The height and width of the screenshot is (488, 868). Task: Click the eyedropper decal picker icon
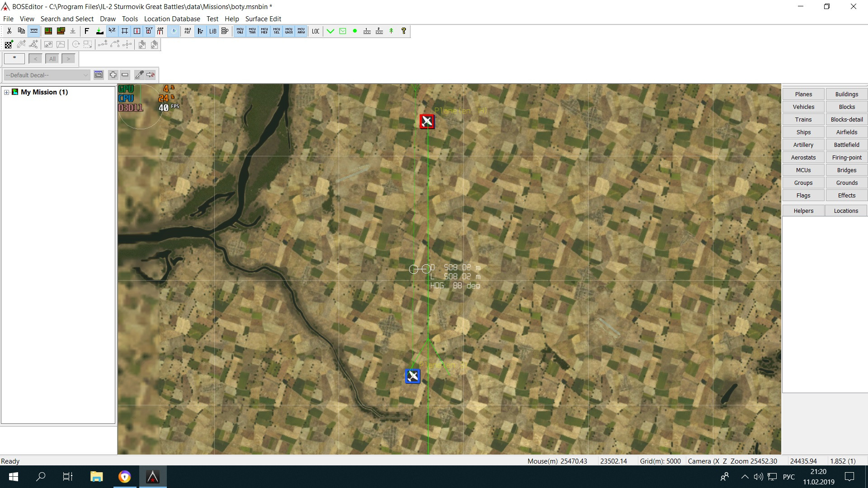139,75
